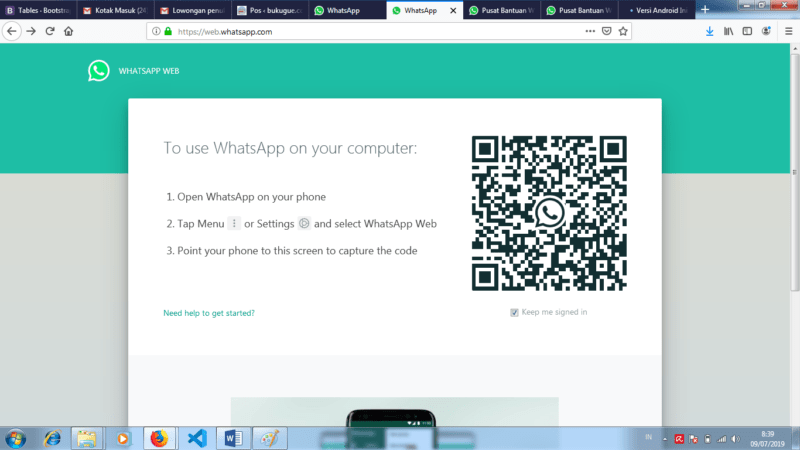
Task: Reload the current page
Action: (49, 31)
